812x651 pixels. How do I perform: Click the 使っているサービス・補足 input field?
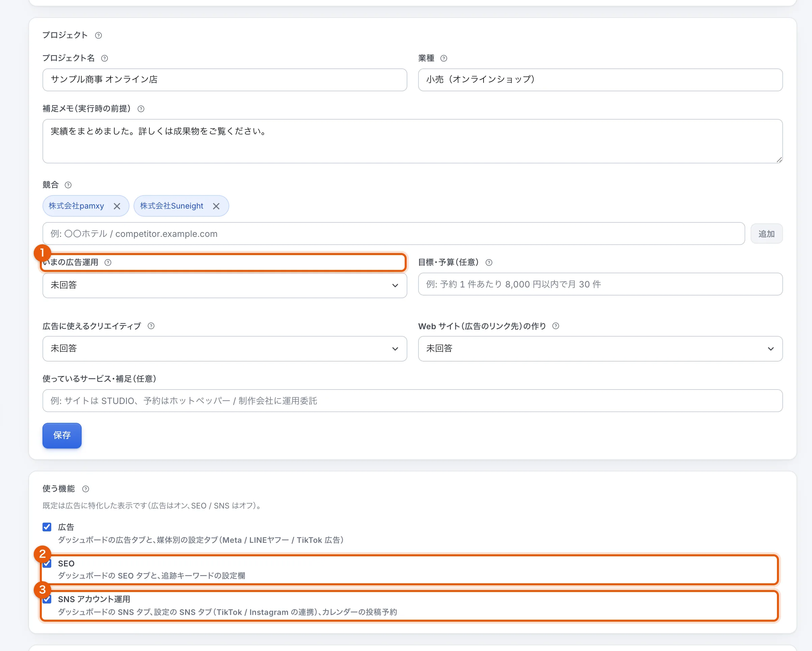click(412, 401)
